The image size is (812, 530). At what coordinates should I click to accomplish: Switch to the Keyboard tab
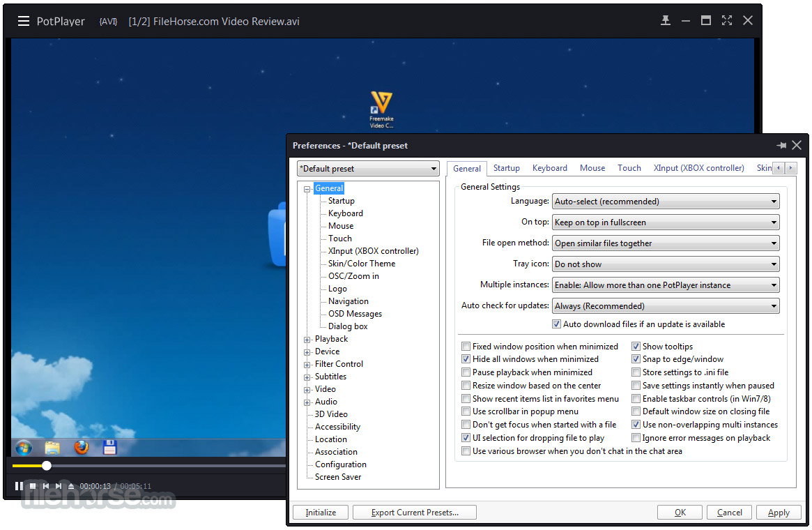pos(549,168)
